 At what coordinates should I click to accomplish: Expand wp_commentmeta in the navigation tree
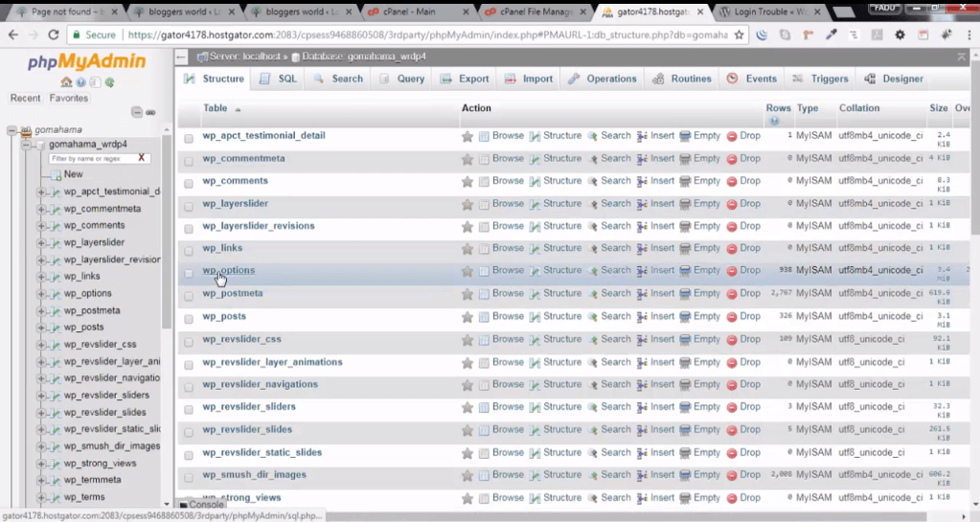tap(40, 209)
